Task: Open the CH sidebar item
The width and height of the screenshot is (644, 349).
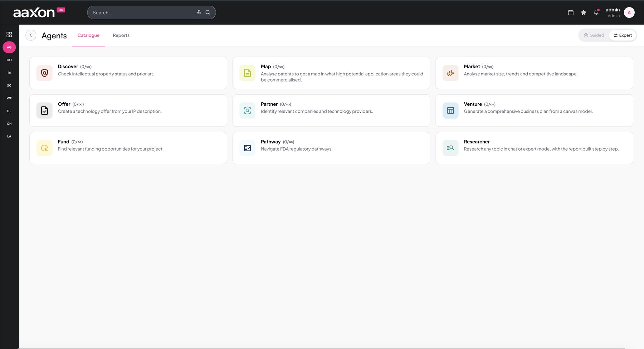Action: tap(9, 124)
